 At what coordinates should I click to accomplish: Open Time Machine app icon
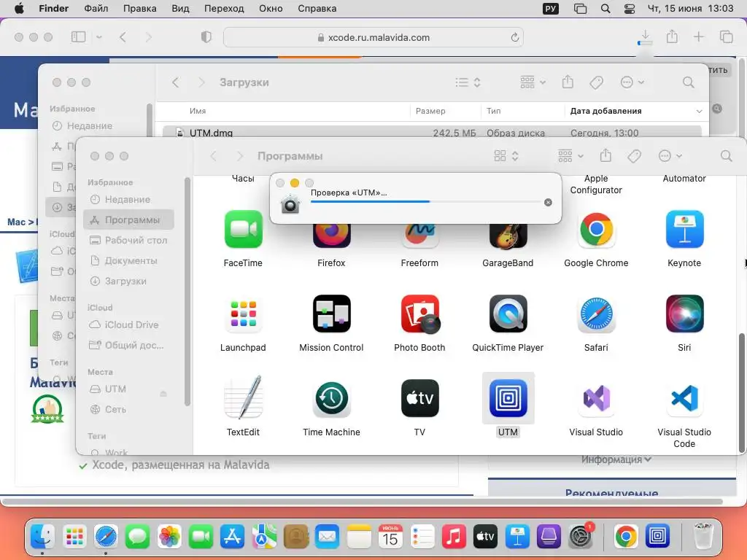point(332,398)
